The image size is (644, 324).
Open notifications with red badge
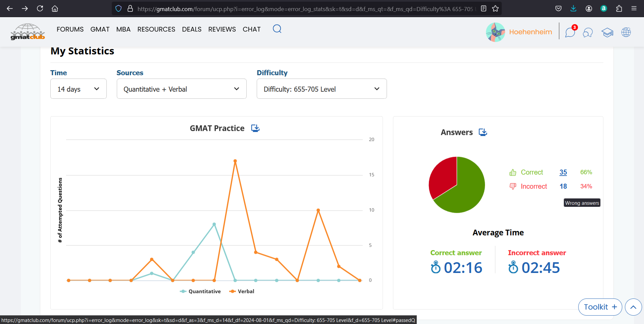[570, 32]
